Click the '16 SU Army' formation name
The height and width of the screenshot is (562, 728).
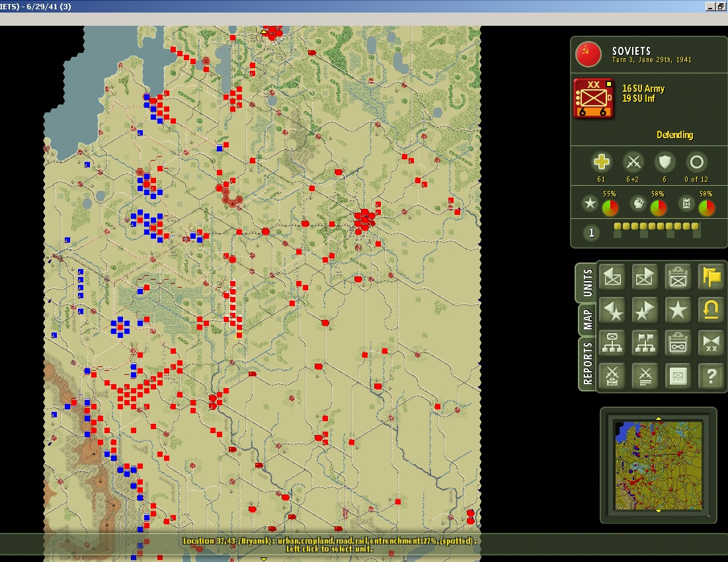click(x=643, y=89)
